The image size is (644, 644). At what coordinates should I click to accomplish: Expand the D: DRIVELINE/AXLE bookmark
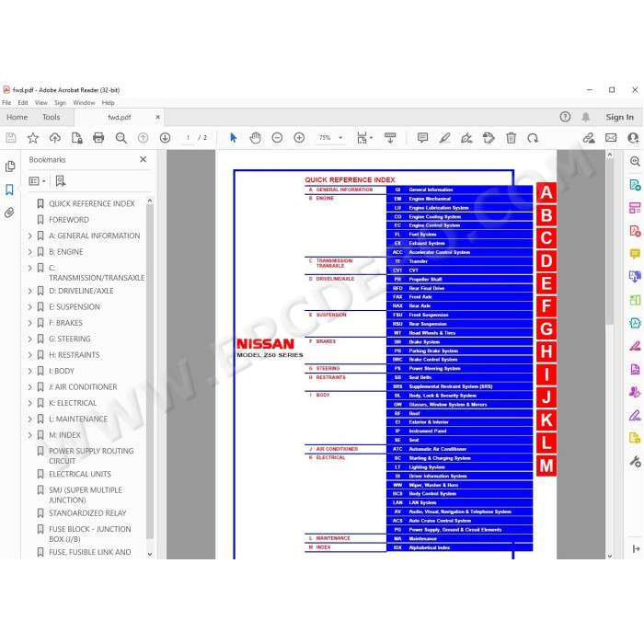point(30,291)
